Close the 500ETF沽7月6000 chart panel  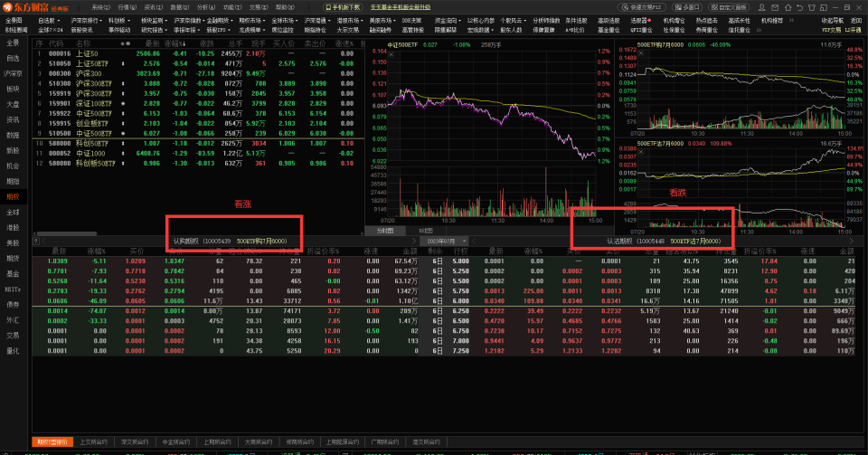point(641,152)
